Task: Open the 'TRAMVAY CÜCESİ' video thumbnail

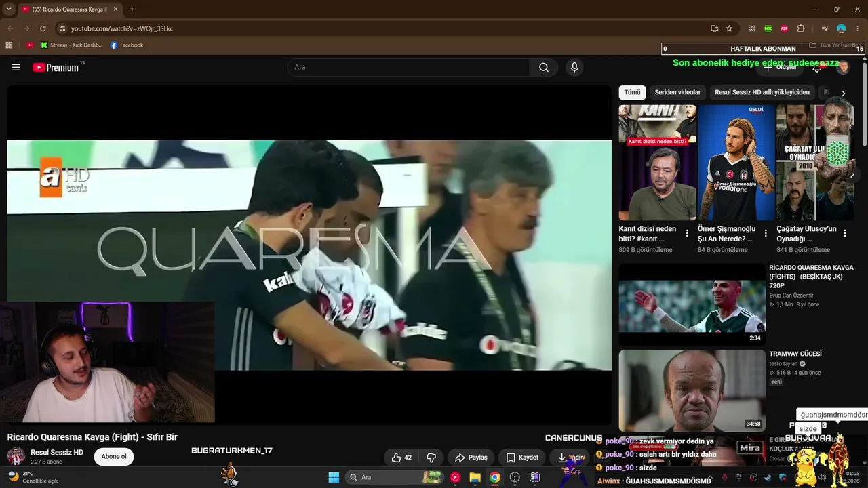Action: 692,390
